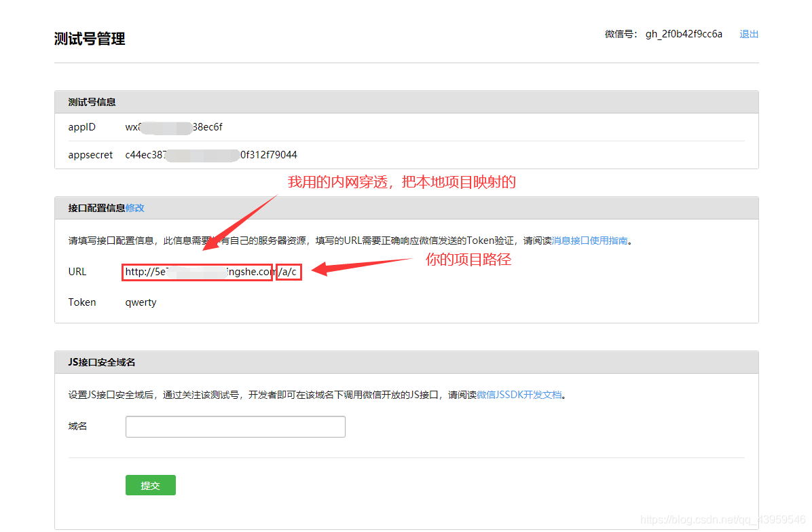812x532 pixels.
Task: Click the 退出 logout link
Action: [748, 34]
